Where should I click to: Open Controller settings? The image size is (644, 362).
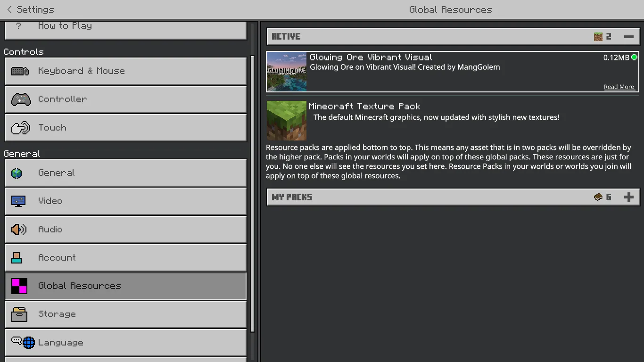pyautogui.click(x=125, y=99)
